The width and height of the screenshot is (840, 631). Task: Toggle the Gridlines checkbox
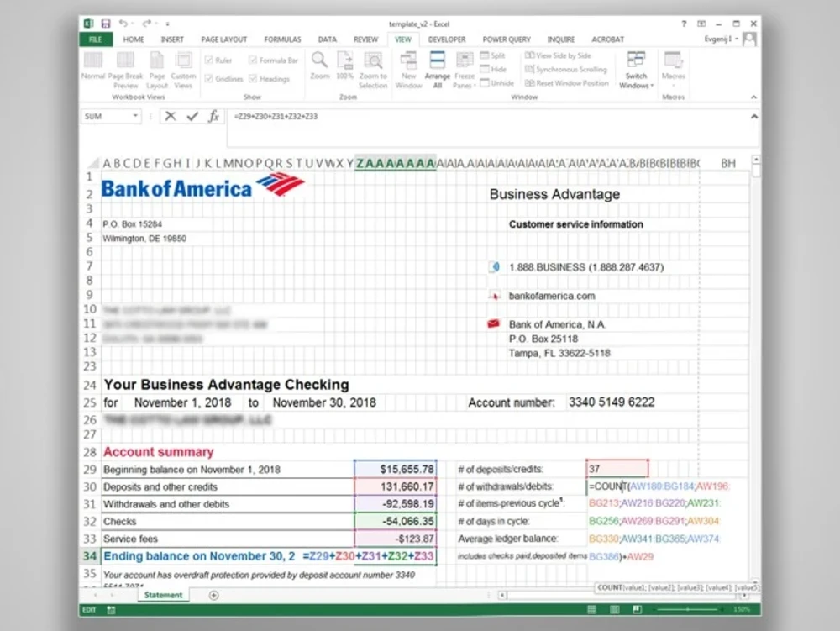coord(209,79)
